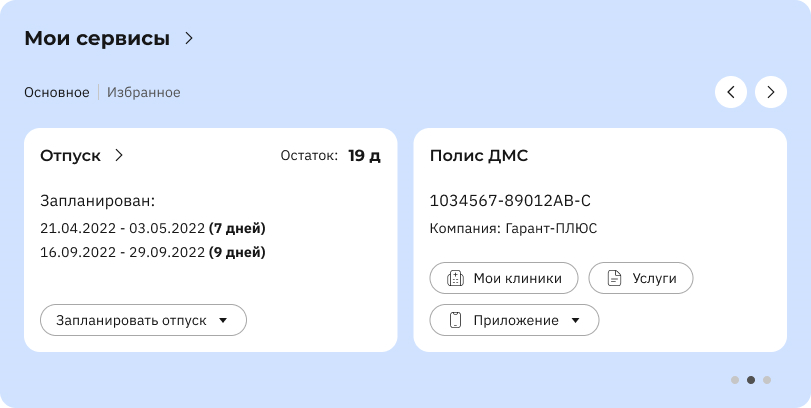Select the first carousel page dot
The width and height of the screenshot is (811, 408).
735,380
